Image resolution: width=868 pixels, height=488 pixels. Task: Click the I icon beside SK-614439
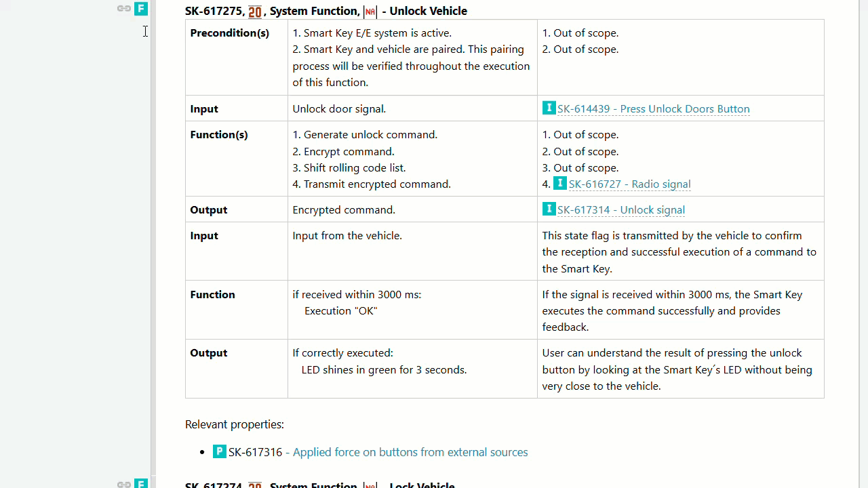click(549, 108)
